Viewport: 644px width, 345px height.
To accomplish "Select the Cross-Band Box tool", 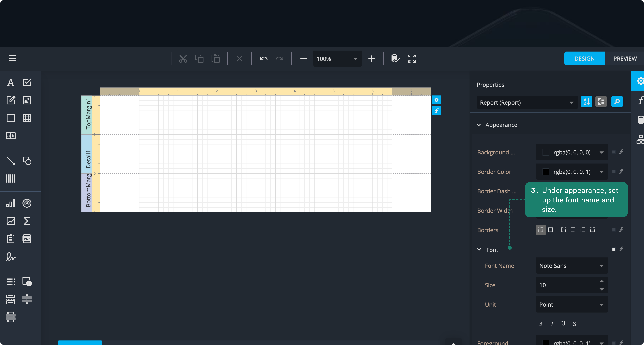I will point(11,317).
